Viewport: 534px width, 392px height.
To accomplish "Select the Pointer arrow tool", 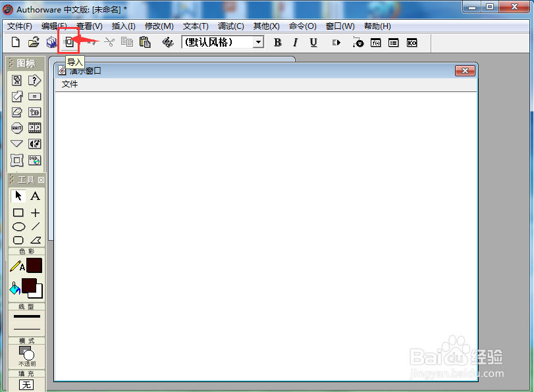I will pos(18,196).
